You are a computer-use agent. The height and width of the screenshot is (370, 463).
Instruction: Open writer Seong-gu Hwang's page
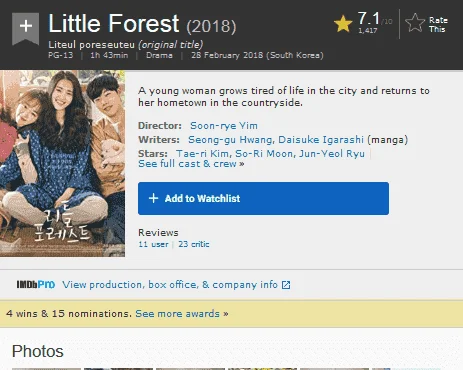(x=230, y=139)
